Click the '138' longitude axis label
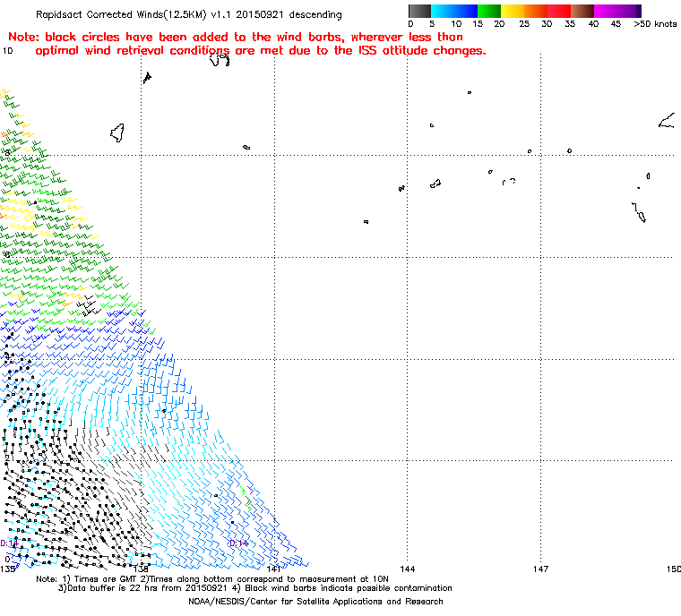Image resolution: width=681 pixels, height=616 pixels. point(142,569)
